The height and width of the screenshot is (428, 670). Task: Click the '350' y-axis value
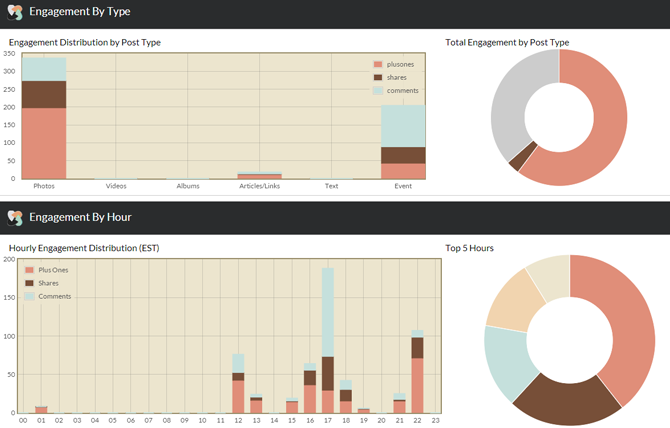coord(9,53)
